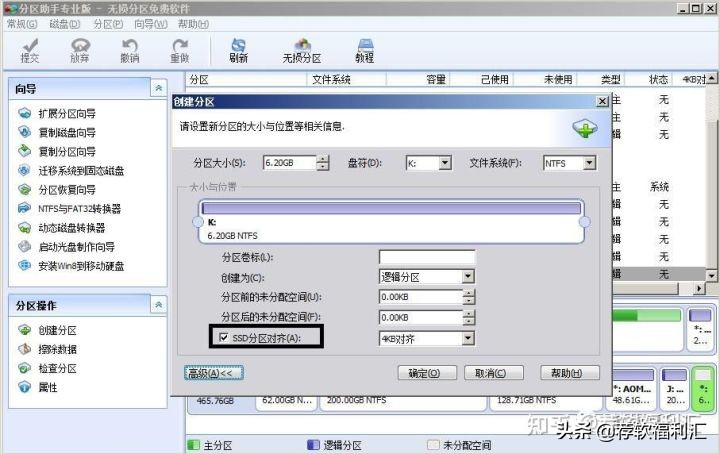Open the 无损分区 toolbar icon
The height and width of the screenshot is (454, 720).
click(302, 50)
